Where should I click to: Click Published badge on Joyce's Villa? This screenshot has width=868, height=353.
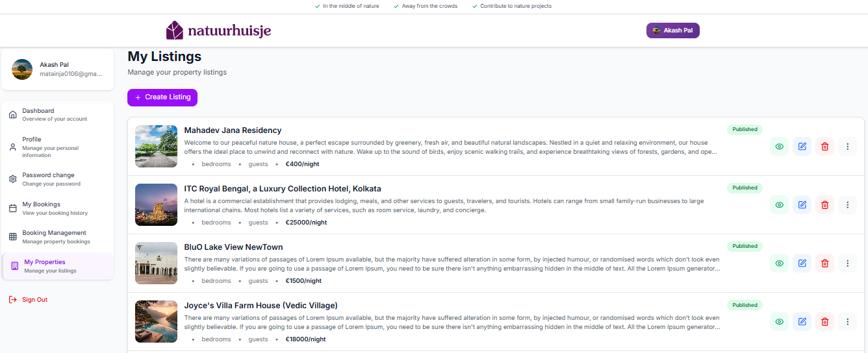(745, 305)
